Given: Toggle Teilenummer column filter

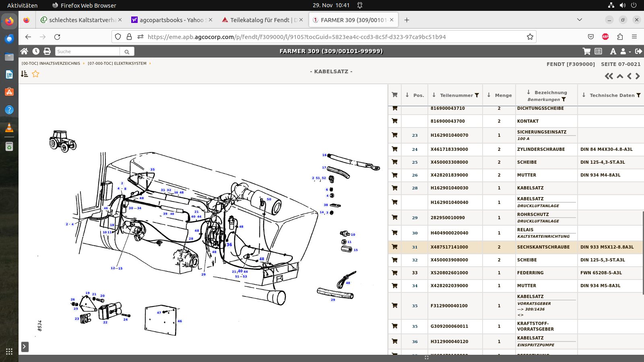Looking at the screenshot, I should [477, 95].
